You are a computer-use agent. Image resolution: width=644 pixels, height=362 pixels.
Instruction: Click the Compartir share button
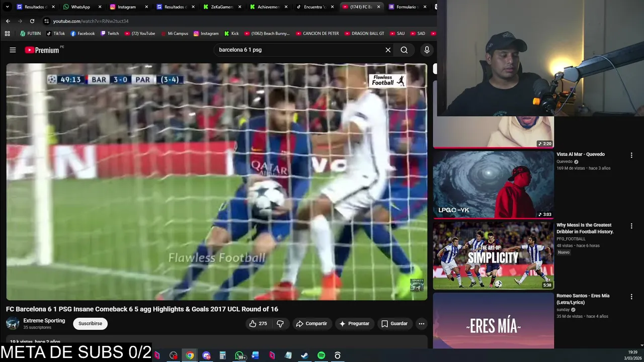tap(311, 323)
